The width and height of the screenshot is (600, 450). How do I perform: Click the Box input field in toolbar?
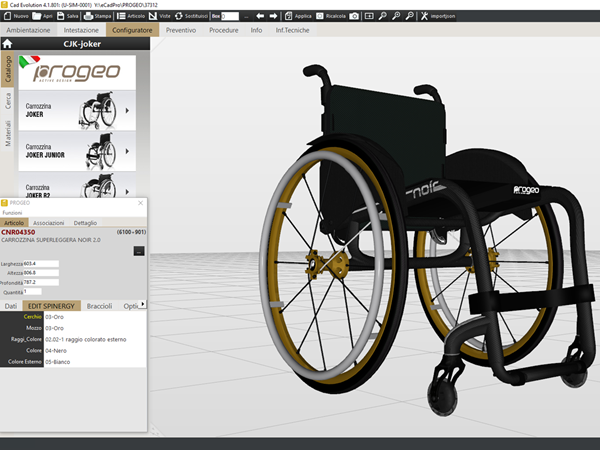coord(230,16)
